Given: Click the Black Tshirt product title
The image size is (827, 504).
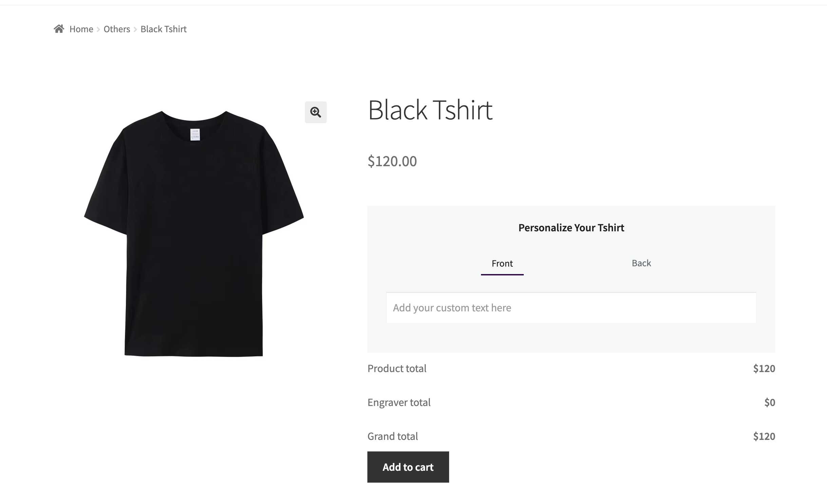Looking at the screenshot, I should pos(430,110).
